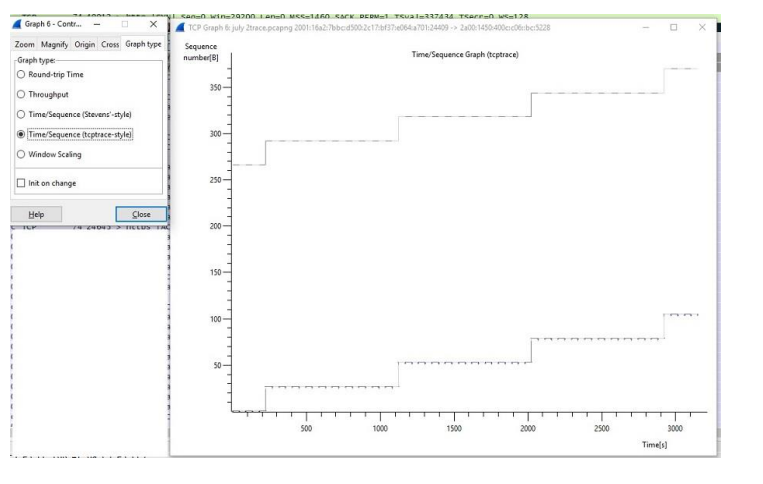Switch to the Origin tab

pos(85,45)
